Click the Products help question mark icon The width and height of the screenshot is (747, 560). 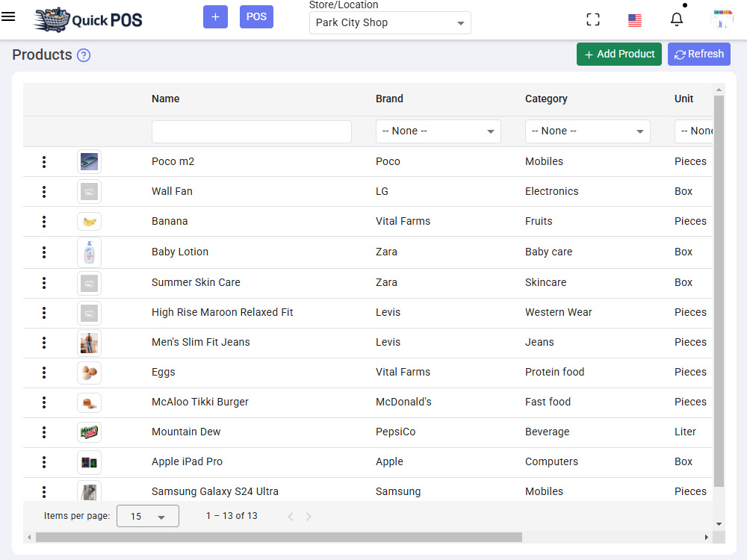tap(84, 55)
